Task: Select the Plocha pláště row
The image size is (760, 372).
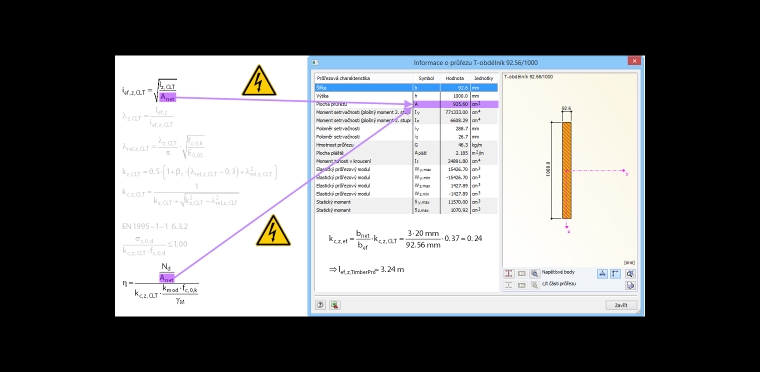Action: pos(406,153)
